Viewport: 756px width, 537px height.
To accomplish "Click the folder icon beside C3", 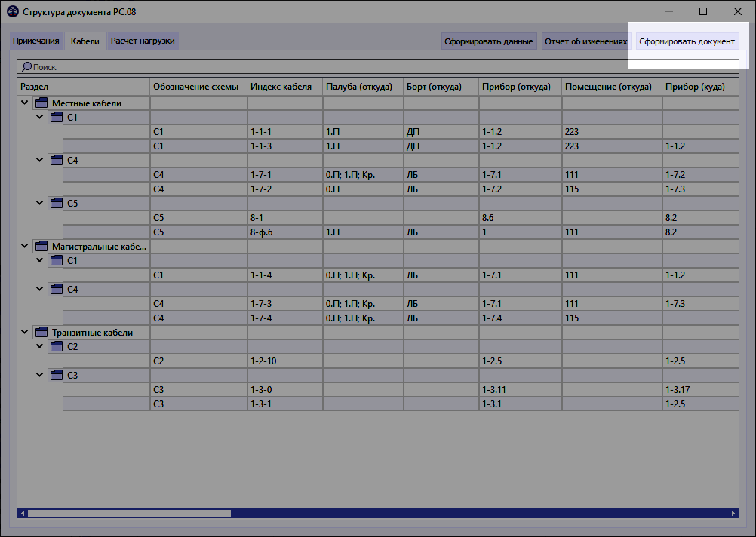I will pyautogui.click(x=56, y=375).
